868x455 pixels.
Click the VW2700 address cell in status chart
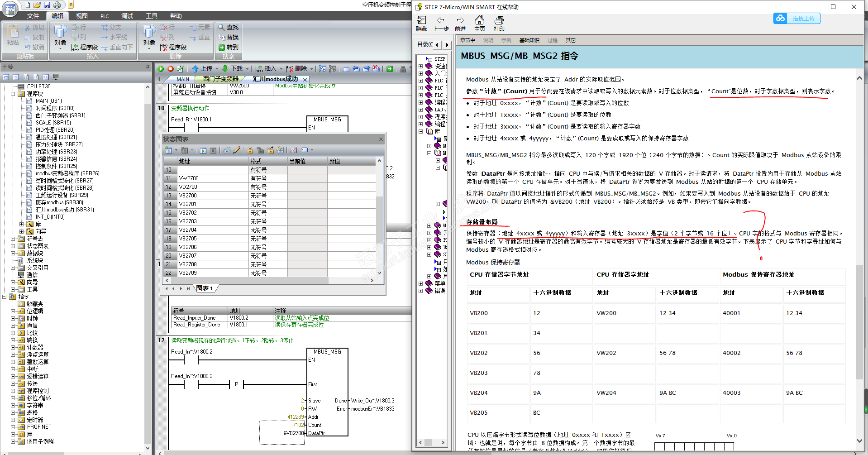tap(213, 178)
